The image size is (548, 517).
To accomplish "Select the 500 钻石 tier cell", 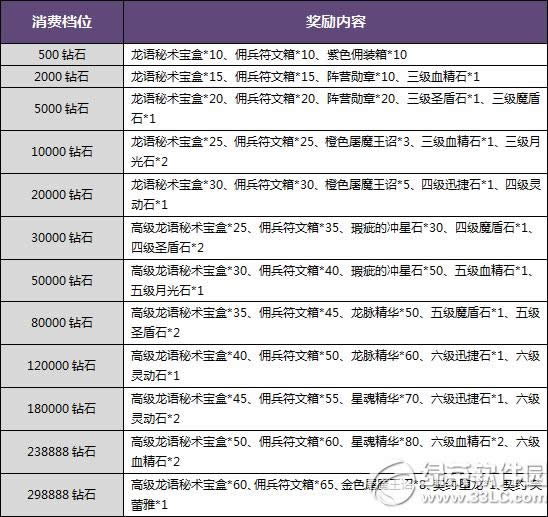I will [x=62, y=55].
